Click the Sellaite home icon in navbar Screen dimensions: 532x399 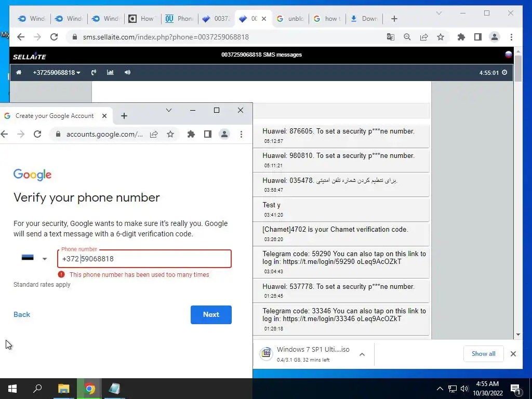19,72
